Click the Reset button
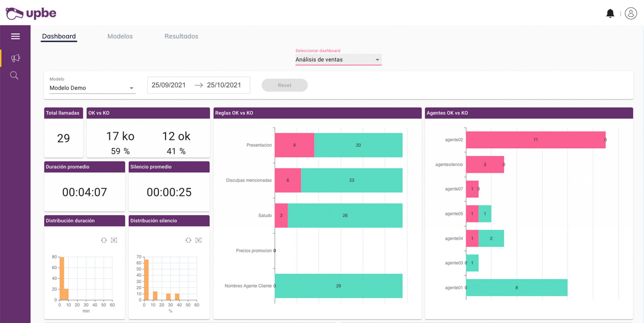The height and width of the screenshot is (323, 644). coord(285,85)
